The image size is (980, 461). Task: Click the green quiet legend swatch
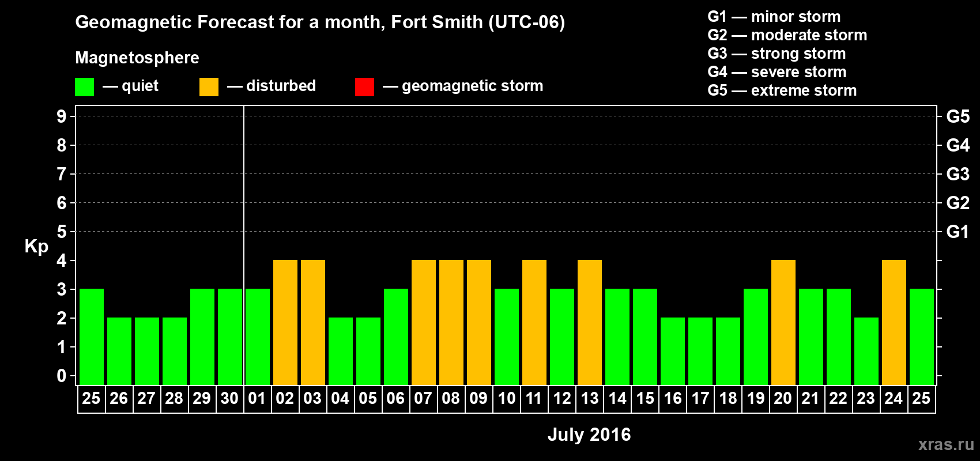coord(84,87)
